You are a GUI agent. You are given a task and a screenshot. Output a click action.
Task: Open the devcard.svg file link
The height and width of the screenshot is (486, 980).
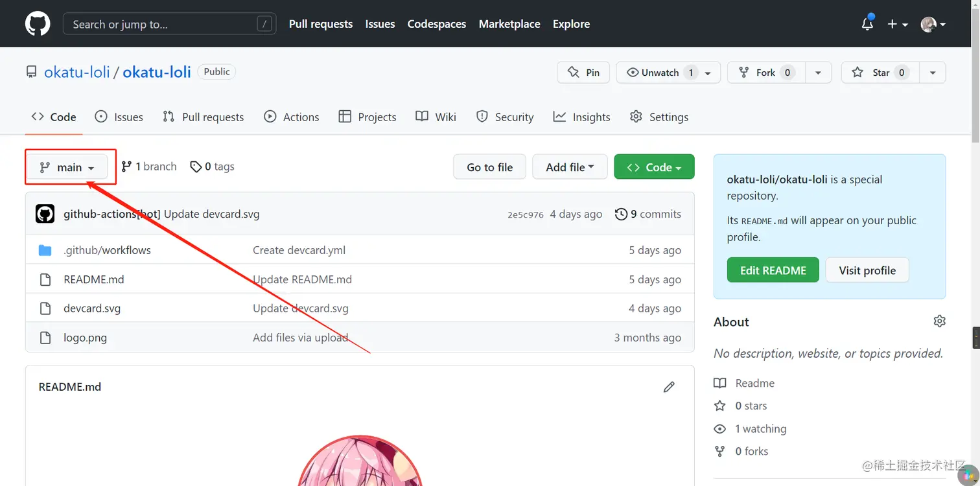click(92, 308)
